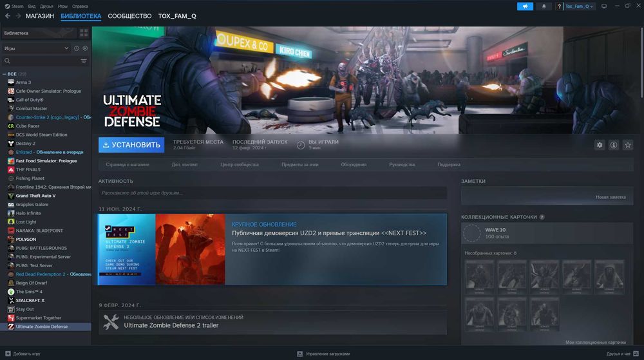The height and width of the screenshot is (360, 644).
Task: Select Grand Theft Auto V
Action: coord(35,196)
